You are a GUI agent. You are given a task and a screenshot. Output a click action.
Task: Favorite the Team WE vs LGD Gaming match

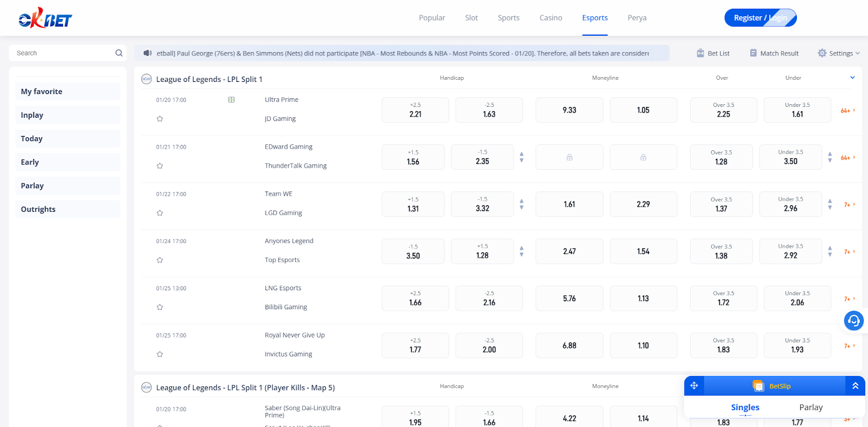(x=159, y=213)
